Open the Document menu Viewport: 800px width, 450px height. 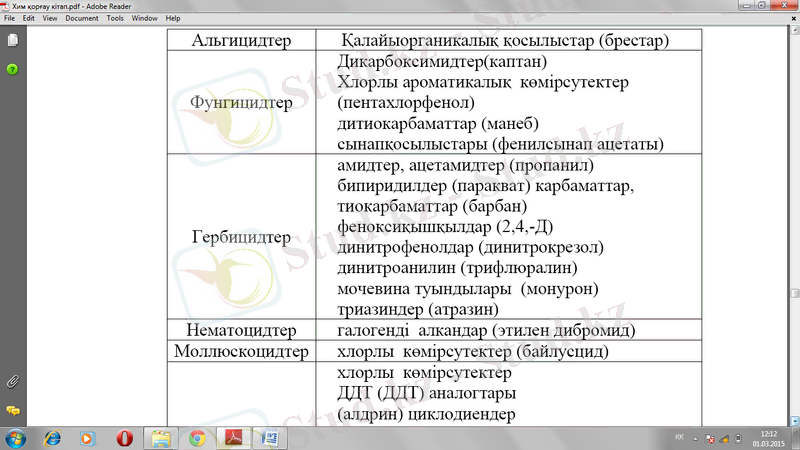pos(82,18)
